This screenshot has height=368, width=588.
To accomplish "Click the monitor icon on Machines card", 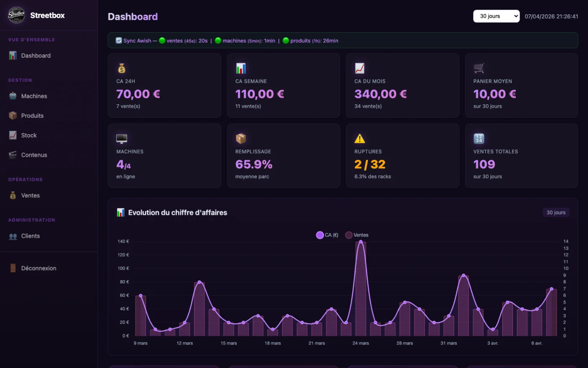I will coord(122,139).
